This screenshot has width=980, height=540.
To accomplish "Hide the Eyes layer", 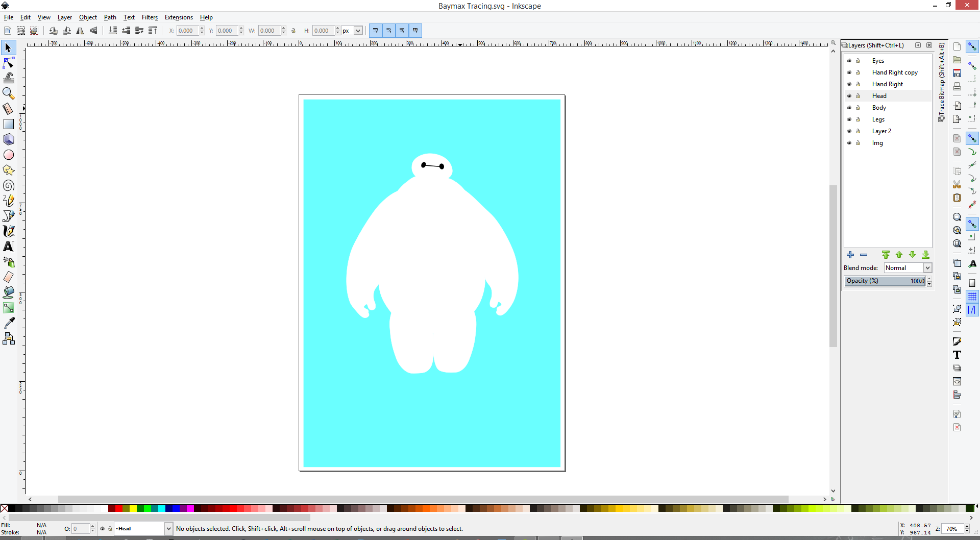I will point(849,60).
